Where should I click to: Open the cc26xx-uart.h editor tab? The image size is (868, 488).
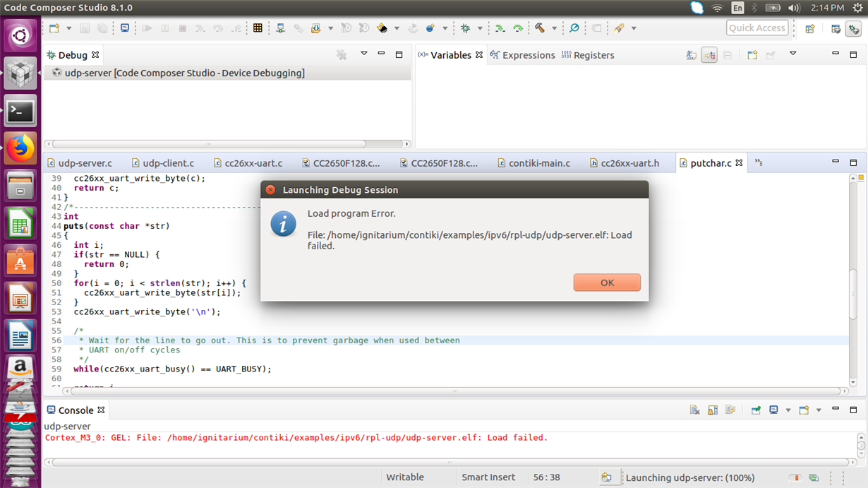pyautogui.click(x=624, y=163)
